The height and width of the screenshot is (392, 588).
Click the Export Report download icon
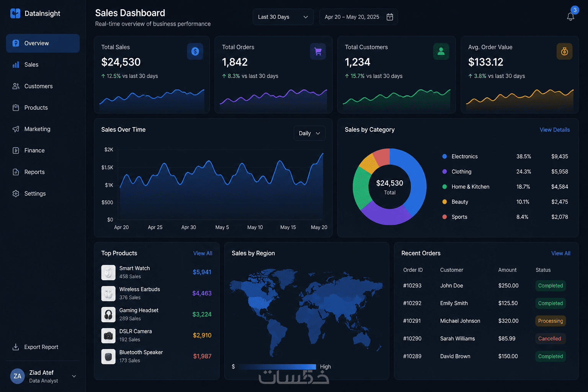coord(16,347)
